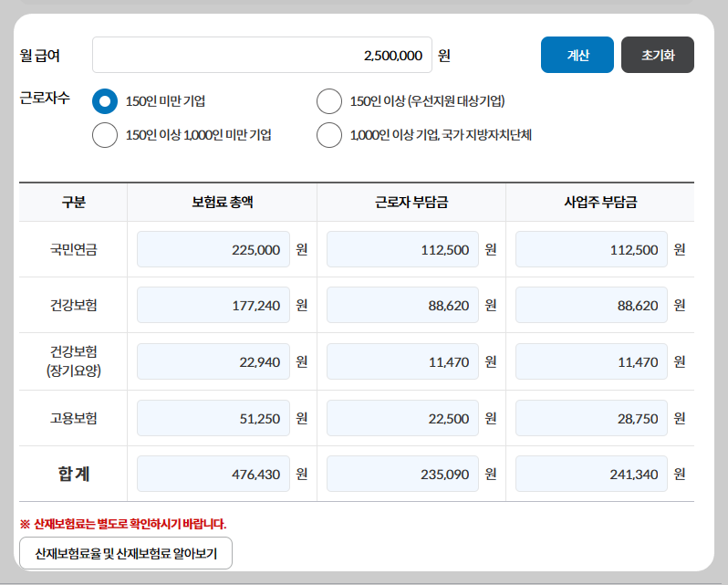The image size is (728, 585).
Task: Click 건강보험 근로자 부담금 88,620 field
Action: pos(402,305)
